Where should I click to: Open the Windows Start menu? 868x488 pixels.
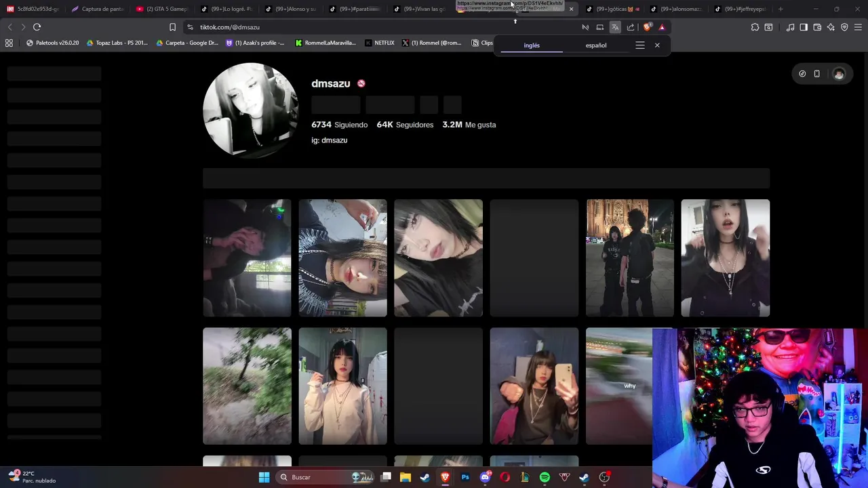coord(264,477)
